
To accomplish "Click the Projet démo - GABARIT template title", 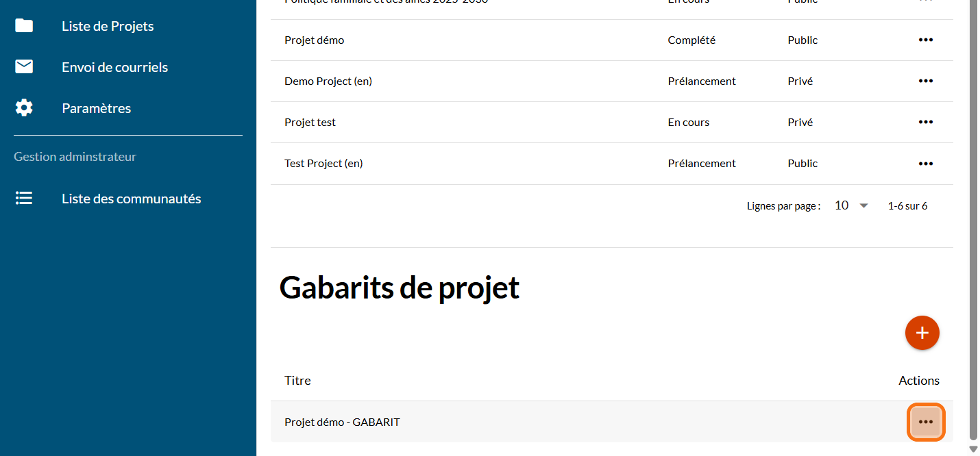I will tap(342, 422).
